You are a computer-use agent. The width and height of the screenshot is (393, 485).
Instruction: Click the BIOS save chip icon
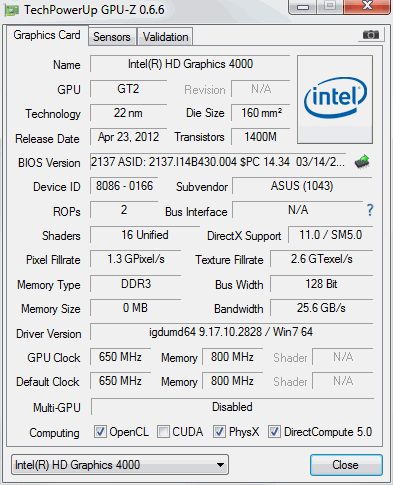tap(362, 162)
